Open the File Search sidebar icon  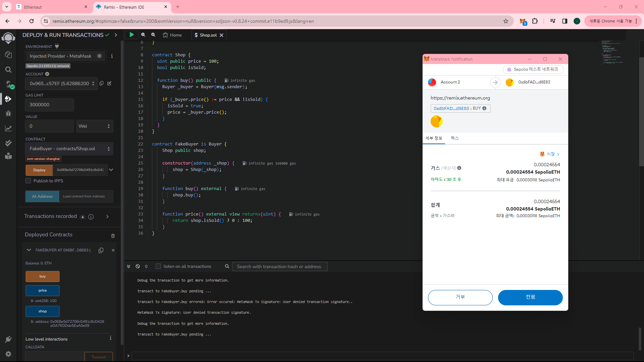[8, 69]
